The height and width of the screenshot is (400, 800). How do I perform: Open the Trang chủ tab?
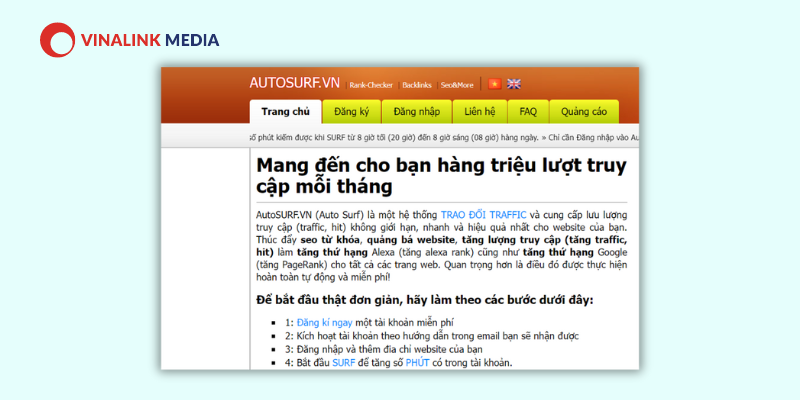[286, 112]
